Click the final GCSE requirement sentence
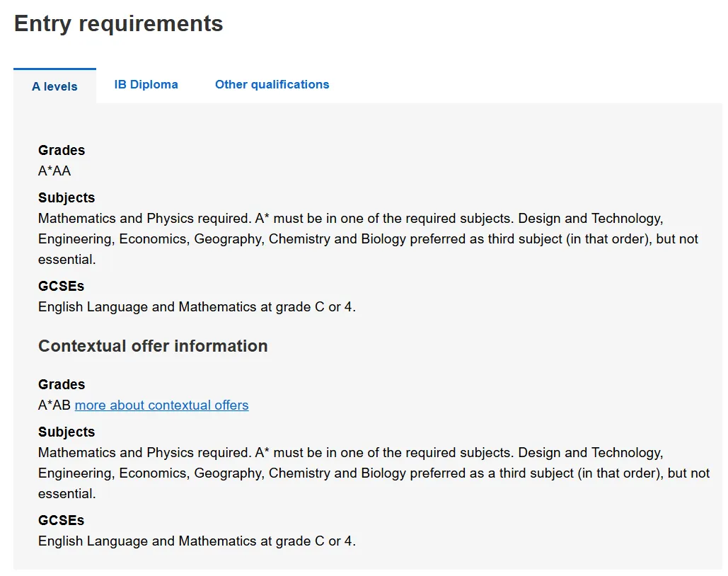Viewport: 728px width, 576px height. point(197,541)
